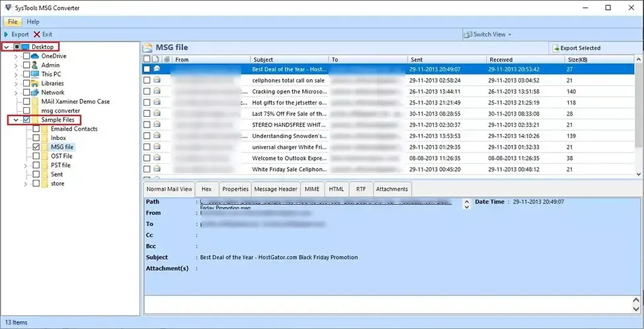The width and height of the screenshot is (644, 329).
Task: Click the Export toolbar button
Action: pos(17,34)
